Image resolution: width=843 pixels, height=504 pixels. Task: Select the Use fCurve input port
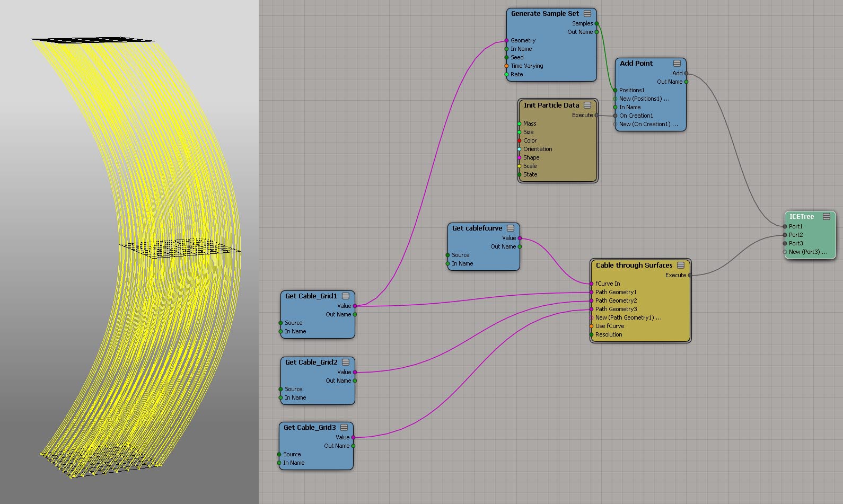pos(592,326)
